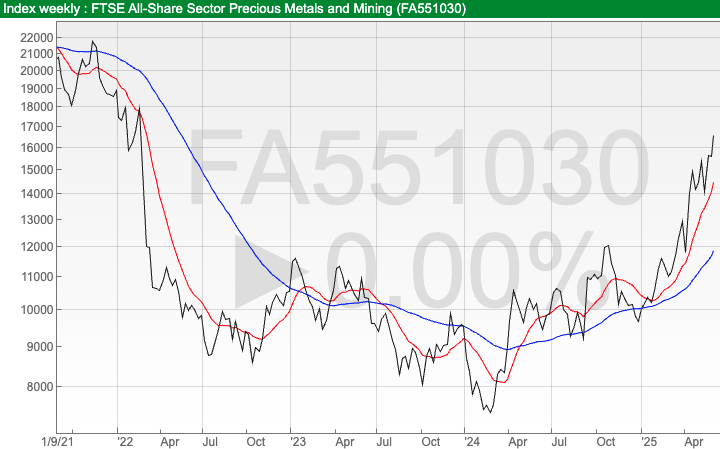Screen dimensions: 720x449
Task: Click the 19000 y-axis label
Action: click(x=37, y=89)
